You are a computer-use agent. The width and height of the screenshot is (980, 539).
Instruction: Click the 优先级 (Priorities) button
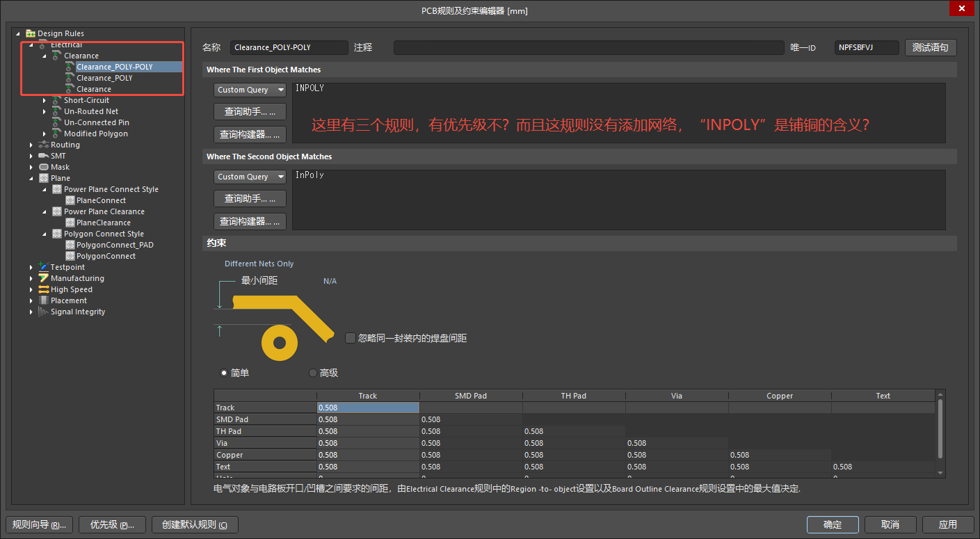(x=113, y=524)
